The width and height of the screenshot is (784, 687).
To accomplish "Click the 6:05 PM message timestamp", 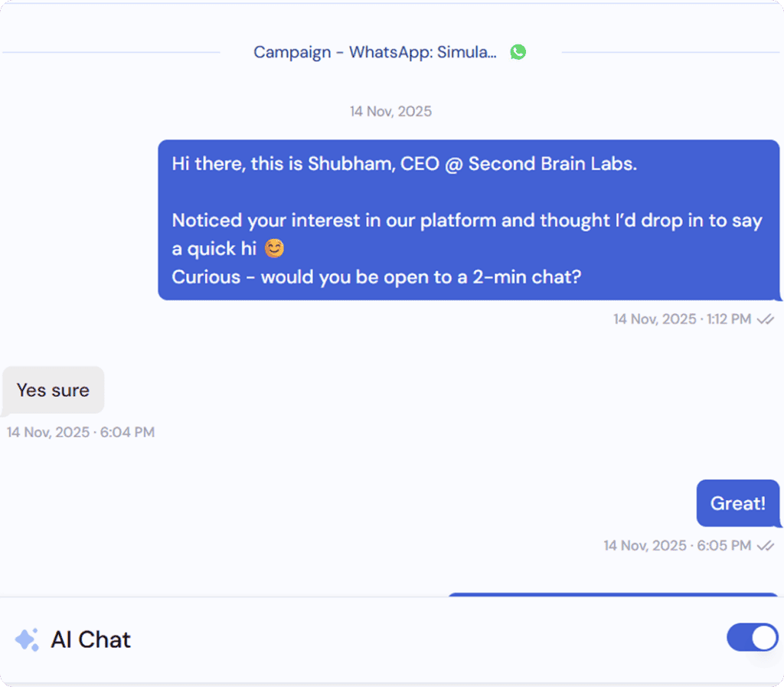I will (x=677, y=546).
